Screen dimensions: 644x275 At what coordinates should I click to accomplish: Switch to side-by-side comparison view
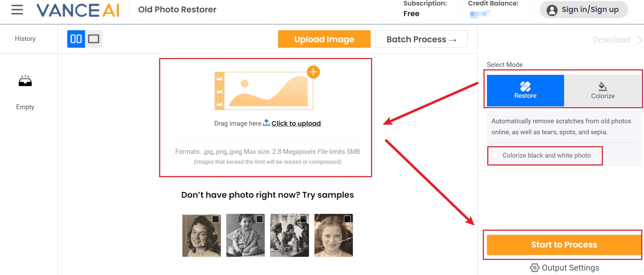(x=76, y=39)
